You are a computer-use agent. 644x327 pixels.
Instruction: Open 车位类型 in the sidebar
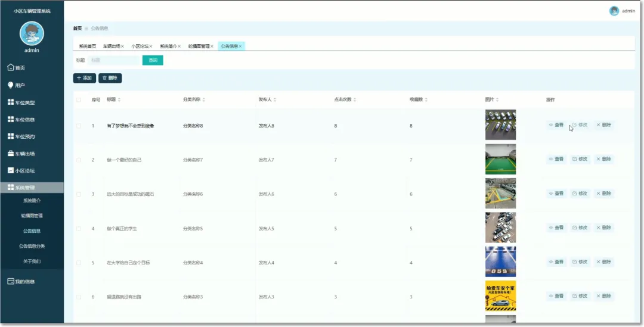pos(21,102)
